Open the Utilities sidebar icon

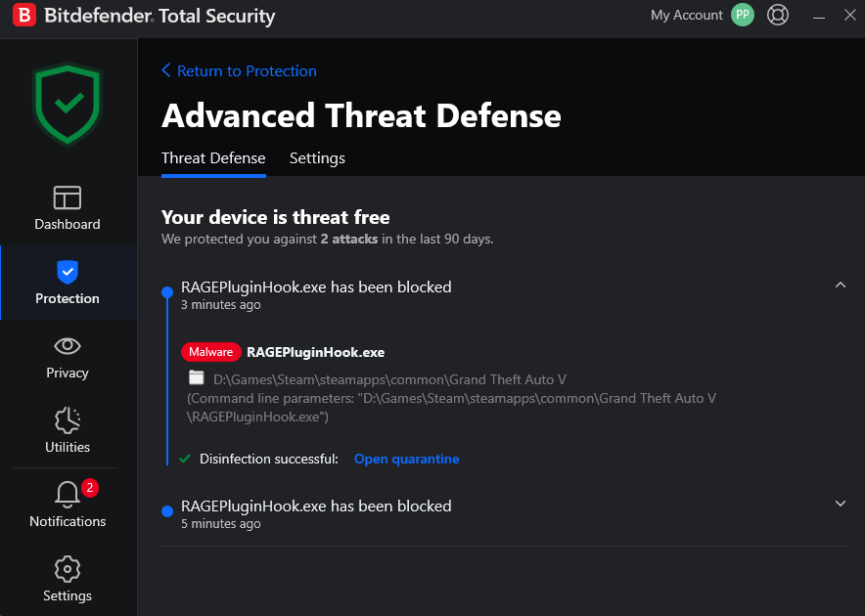click(68, 420)
